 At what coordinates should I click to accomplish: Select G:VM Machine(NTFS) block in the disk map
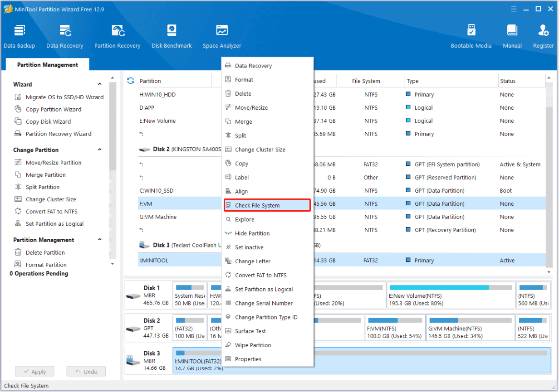(470, 328)
